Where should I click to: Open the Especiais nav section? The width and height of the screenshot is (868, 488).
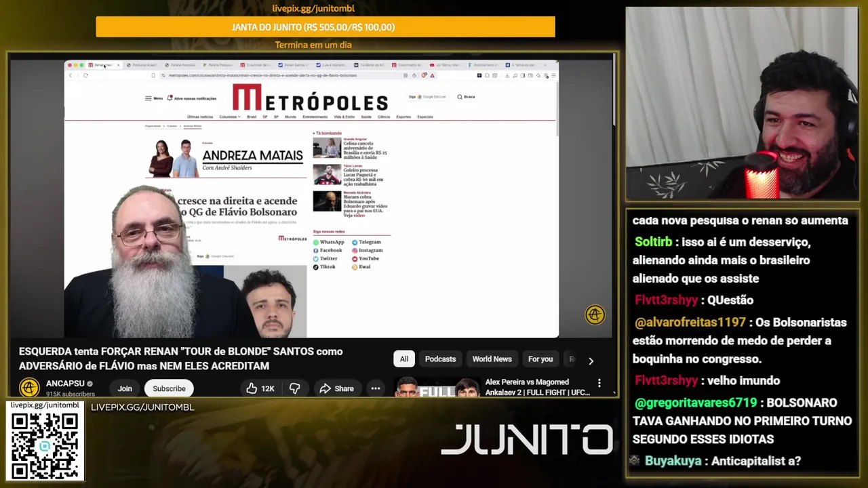425,117
